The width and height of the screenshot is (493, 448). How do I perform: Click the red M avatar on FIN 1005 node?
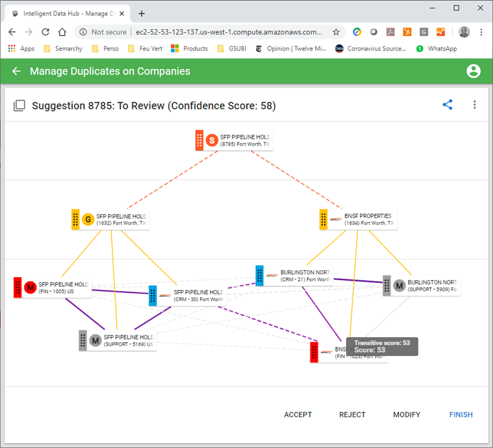point(30,287)
